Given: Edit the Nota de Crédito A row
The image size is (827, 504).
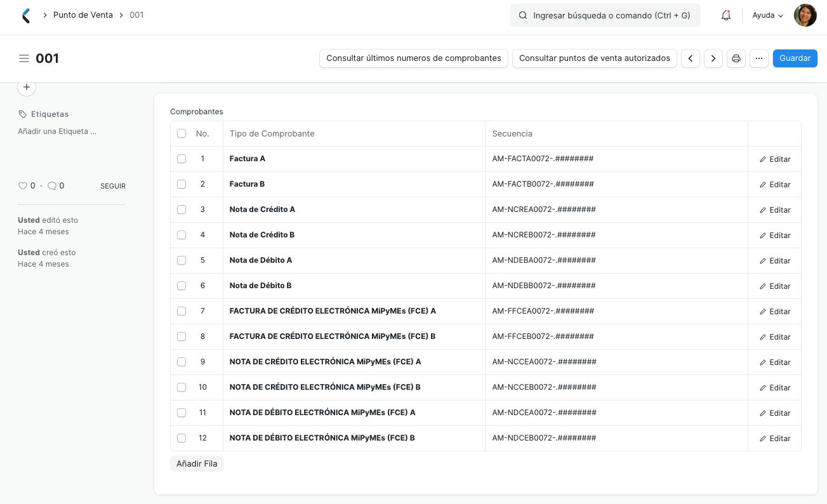Looking at the screenshot, I should 775,210.
